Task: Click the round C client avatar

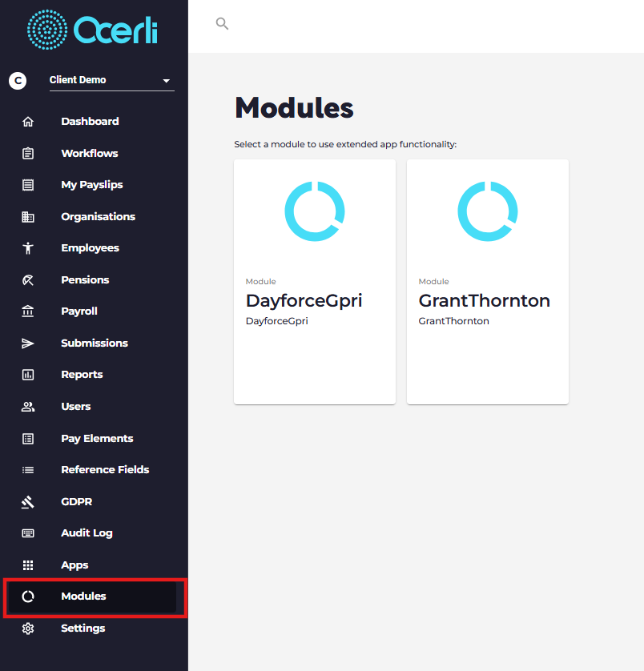Action: (18, 80)
